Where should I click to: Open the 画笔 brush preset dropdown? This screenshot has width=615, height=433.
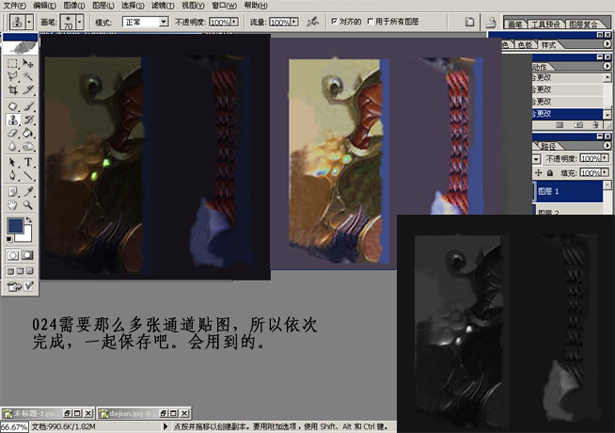tap(80, 22)
